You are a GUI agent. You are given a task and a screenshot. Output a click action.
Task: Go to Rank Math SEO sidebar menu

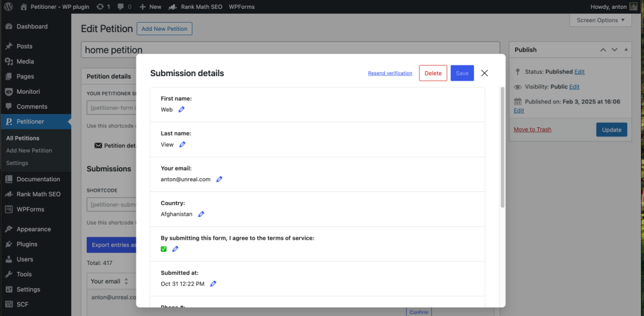[x=38, y=194]
